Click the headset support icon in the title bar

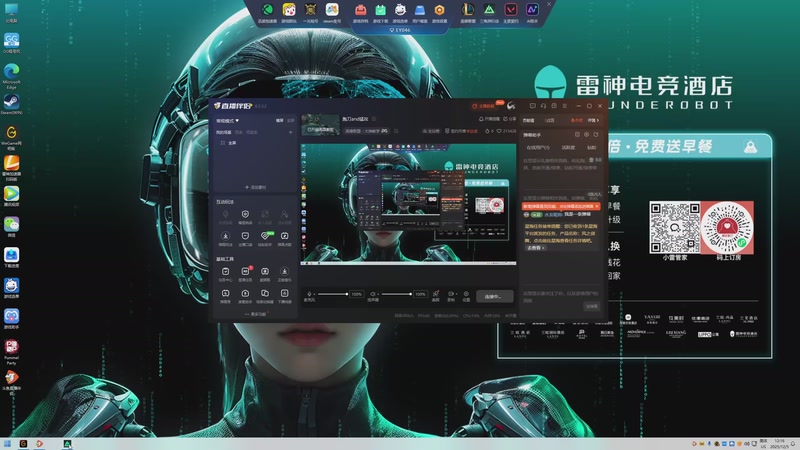(543, 106)
